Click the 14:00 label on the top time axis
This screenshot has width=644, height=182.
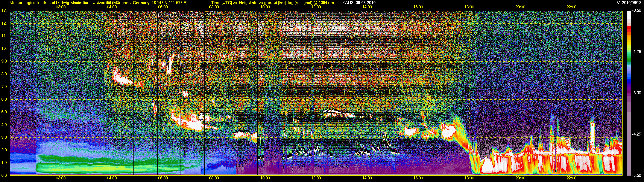tap(367, 7)
